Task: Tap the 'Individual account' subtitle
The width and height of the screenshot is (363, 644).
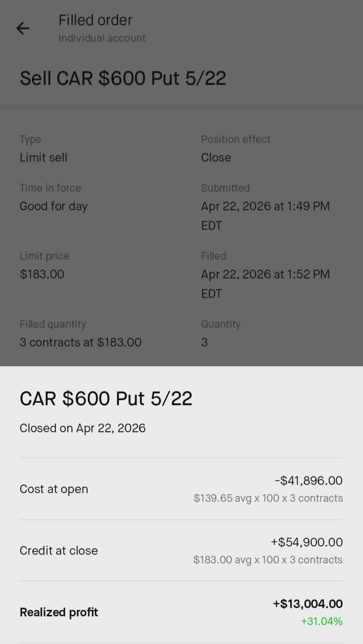Action: [102, 38]
